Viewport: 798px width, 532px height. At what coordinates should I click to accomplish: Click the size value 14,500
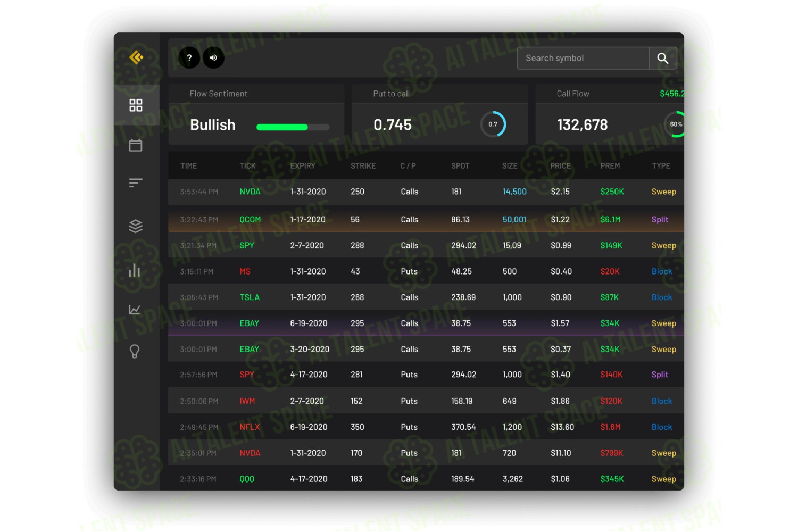pos(514,192)
